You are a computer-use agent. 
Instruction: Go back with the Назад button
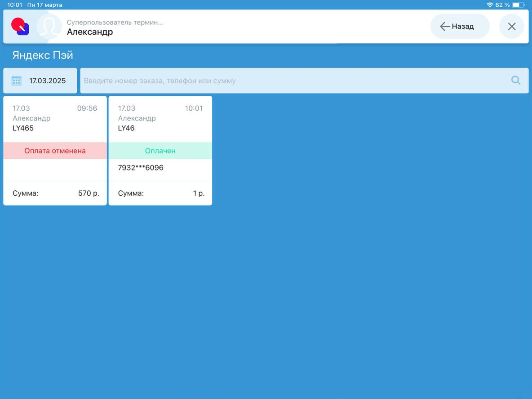[x=460, y=27]
